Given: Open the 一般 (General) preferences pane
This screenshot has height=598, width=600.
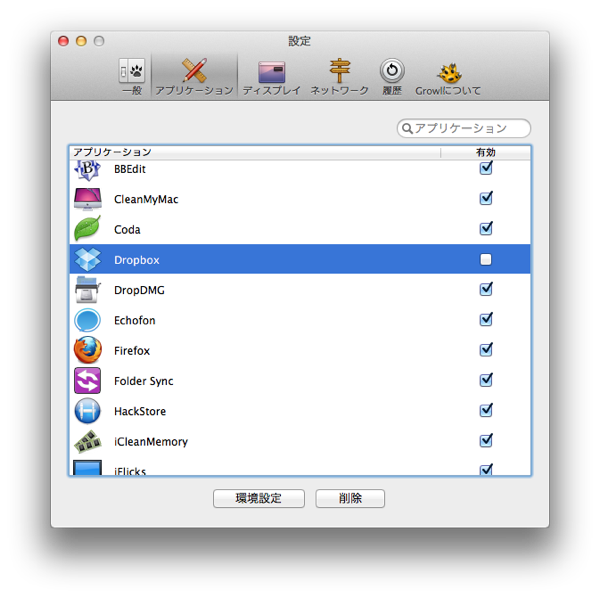Looking at the screenshot, I should pos(132,76).
